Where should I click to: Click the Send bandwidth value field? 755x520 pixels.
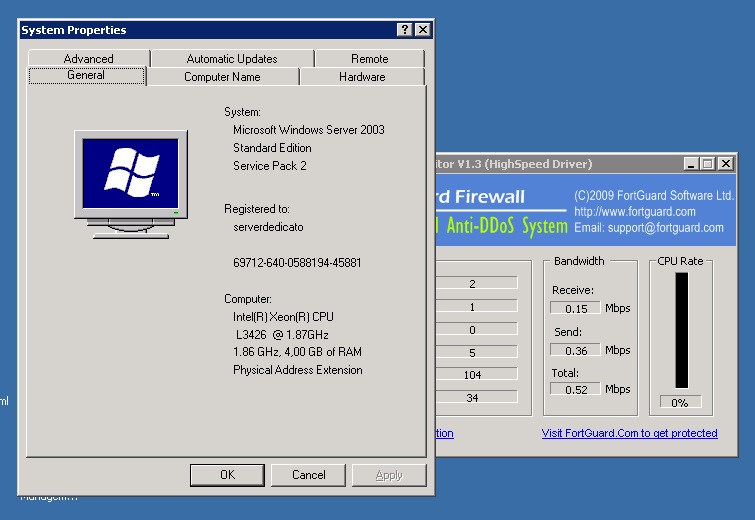(575, 350)
